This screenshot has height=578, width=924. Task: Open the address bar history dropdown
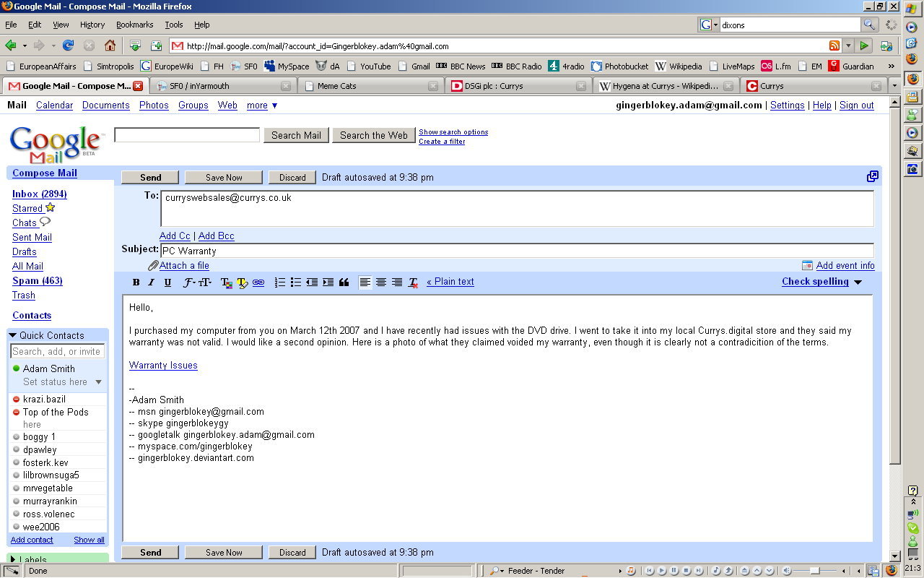(x=848, y=46)
